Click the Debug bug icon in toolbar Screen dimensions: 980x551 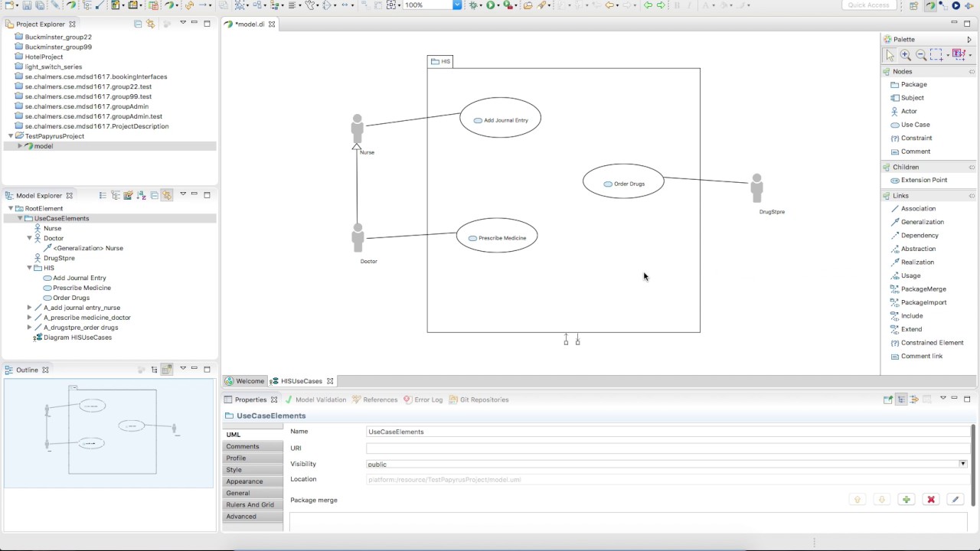(x=474, y=5)
